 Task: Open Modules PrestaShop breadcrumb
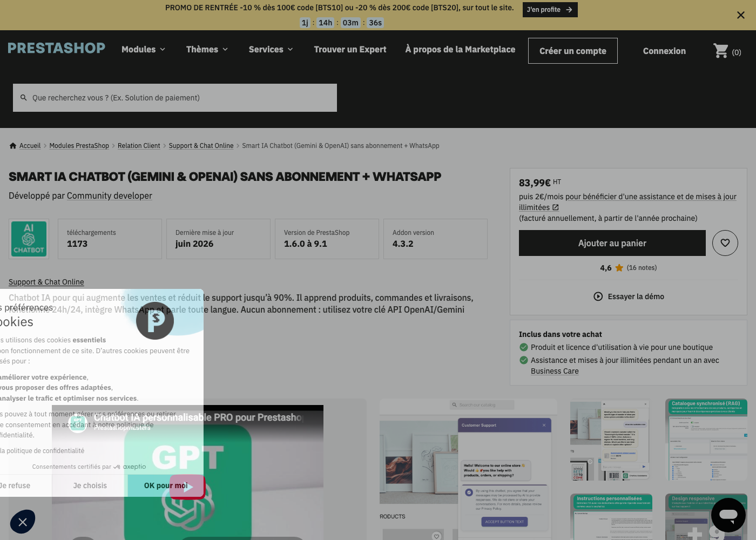(79, 146)
